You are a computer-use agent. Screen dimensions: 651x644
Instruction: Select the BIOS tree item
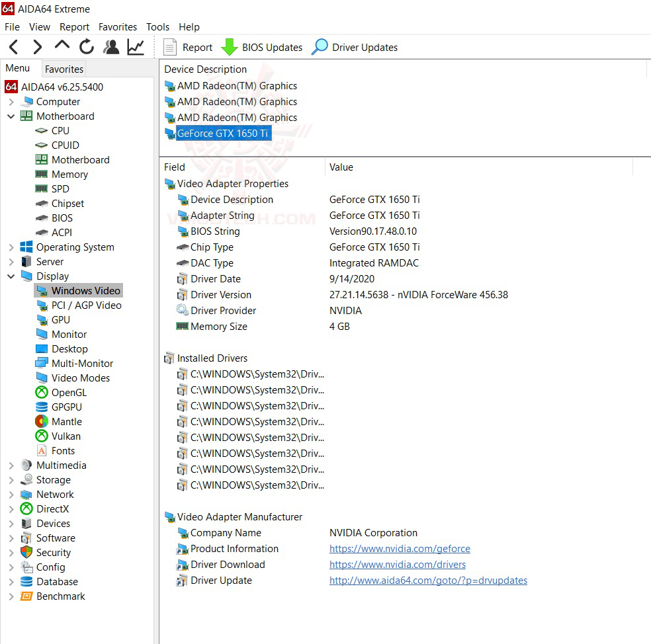pos(62,218)
